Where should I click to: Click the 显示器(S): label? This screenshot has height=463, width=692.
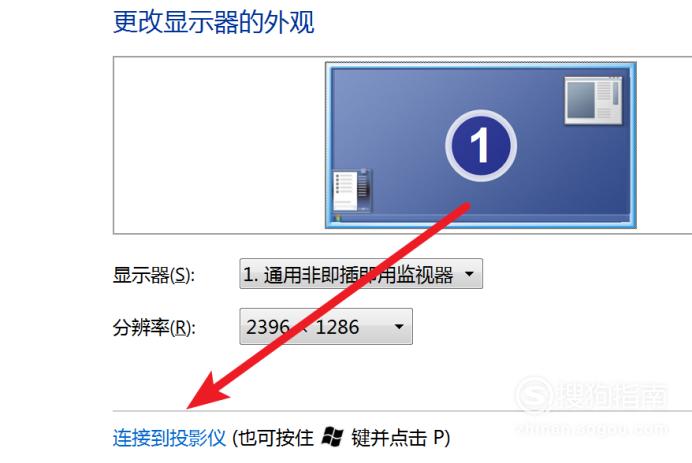coord(154,275)
